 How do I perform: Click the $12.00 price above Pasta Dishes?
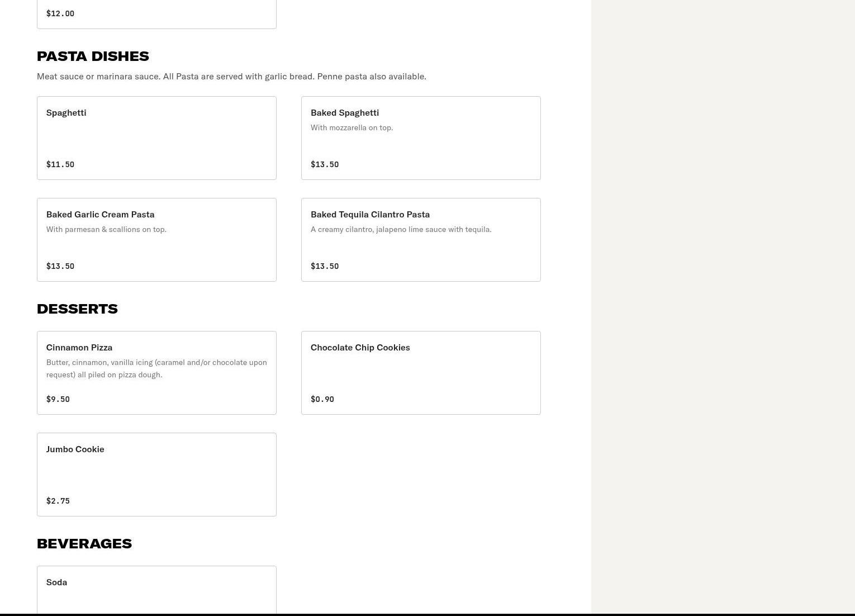click(x=60, y=13)
